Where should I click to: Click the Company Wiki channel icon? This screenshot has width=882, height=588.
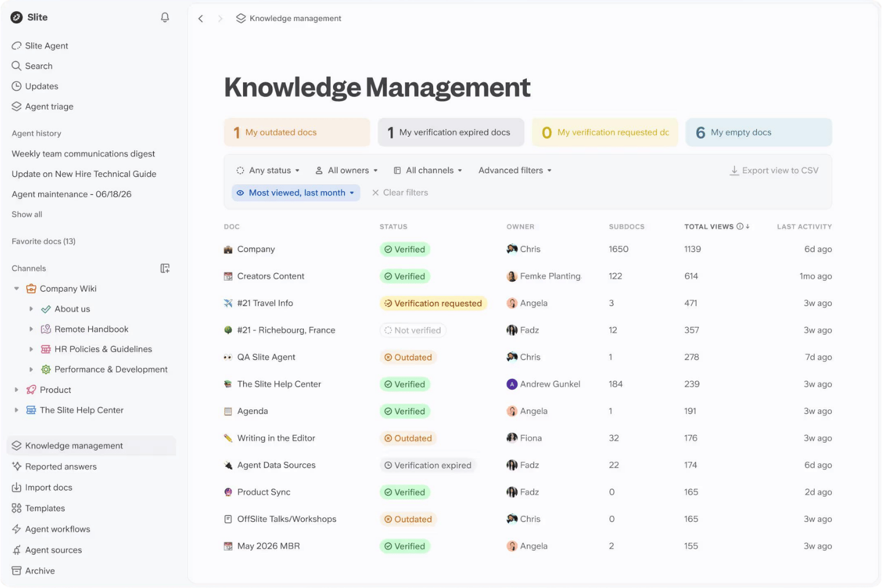point(31,289)
